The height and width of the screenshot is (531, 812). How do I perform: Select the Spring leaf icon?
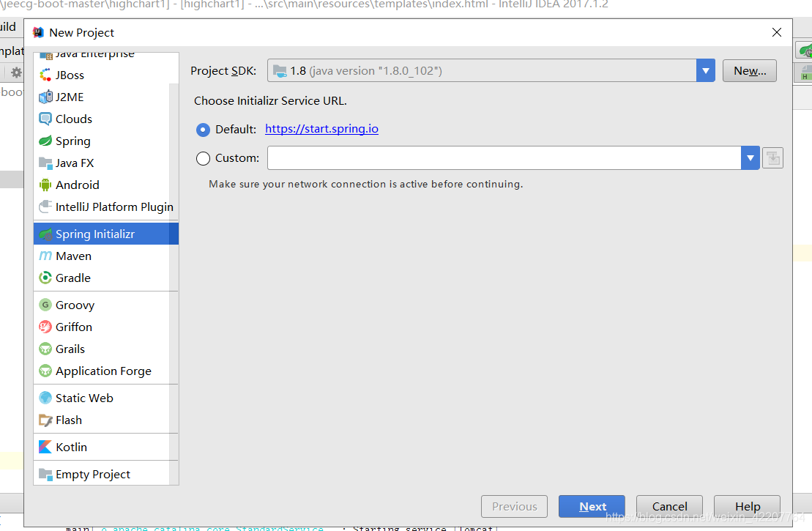pos(45,141)
